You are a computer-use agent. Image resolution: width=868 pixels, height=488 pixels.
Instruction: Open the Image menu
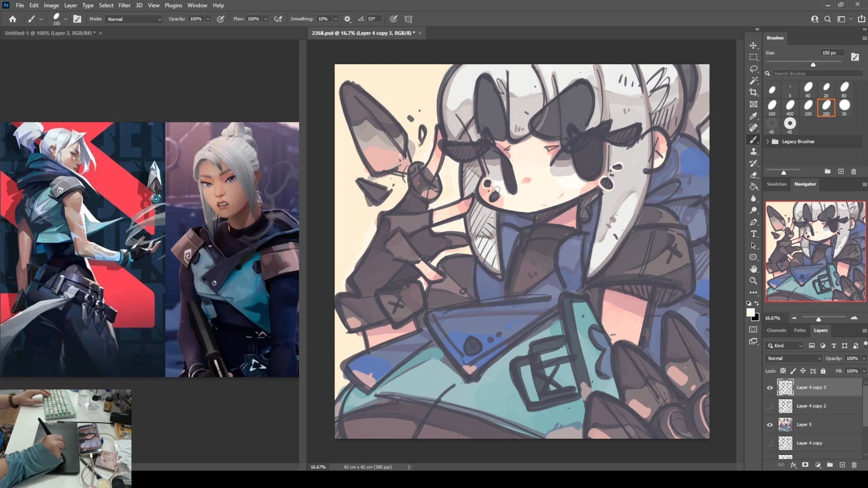(51, 5)
